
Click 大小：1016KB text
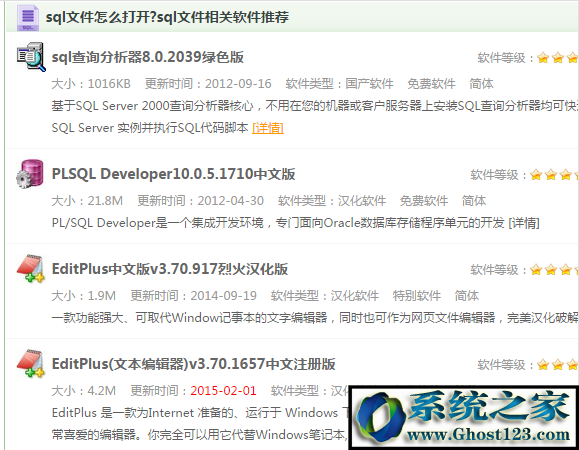91,84
